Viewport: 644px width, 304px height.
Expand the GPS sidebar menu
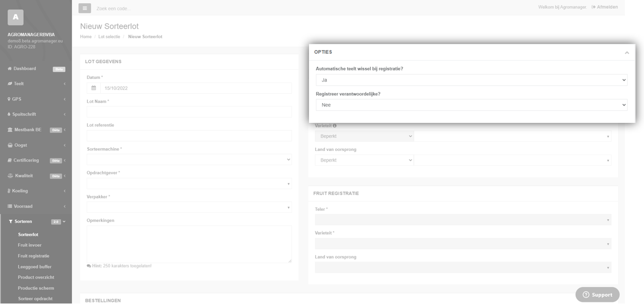[36, 99]
